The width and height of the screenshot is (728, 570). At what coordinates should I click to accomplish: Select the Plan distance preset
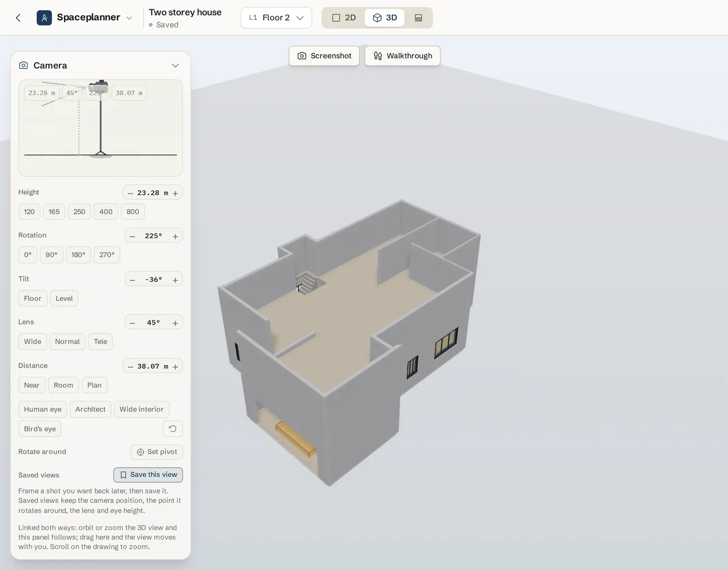pyautogui.click(x=94, y=385)
